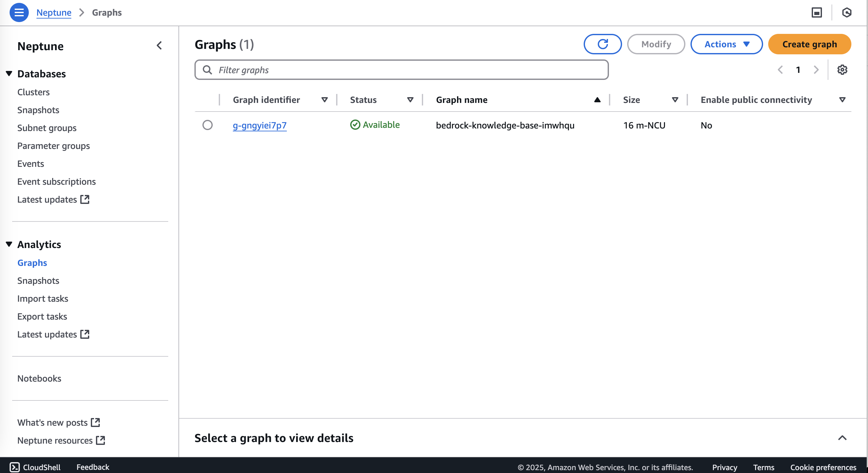Collapse the Databases section

(9, 74)
